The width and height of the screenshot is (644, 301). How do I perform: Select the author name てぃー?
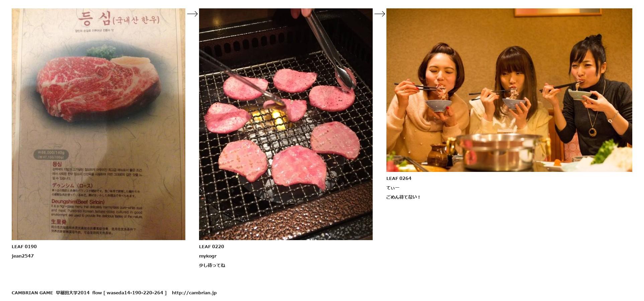tap(393, 188)
